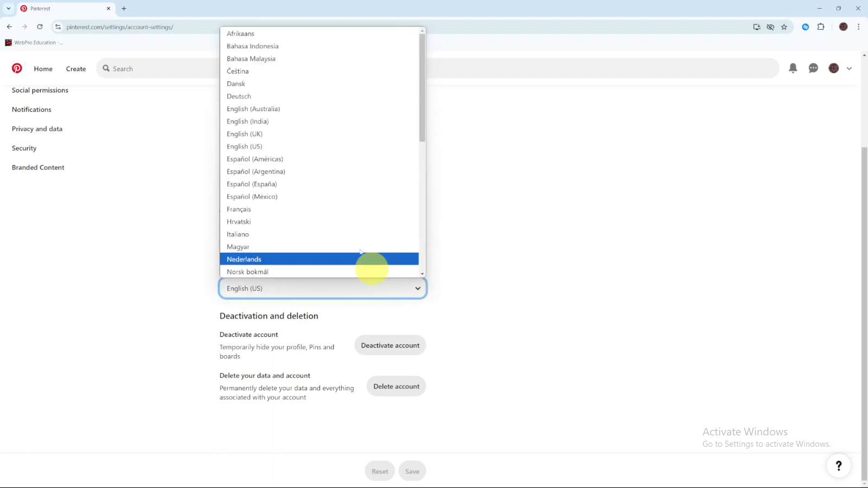Viewport: 868px width, 488px height.
Task: Open Privacy and data settings
Action: [x=37, y=129]
